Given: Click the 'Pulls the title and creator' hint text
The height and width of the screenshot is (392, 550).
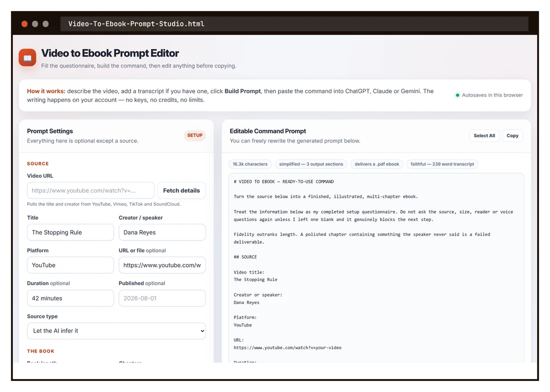Looking at the screenshot, I should [x=104, y=204].
